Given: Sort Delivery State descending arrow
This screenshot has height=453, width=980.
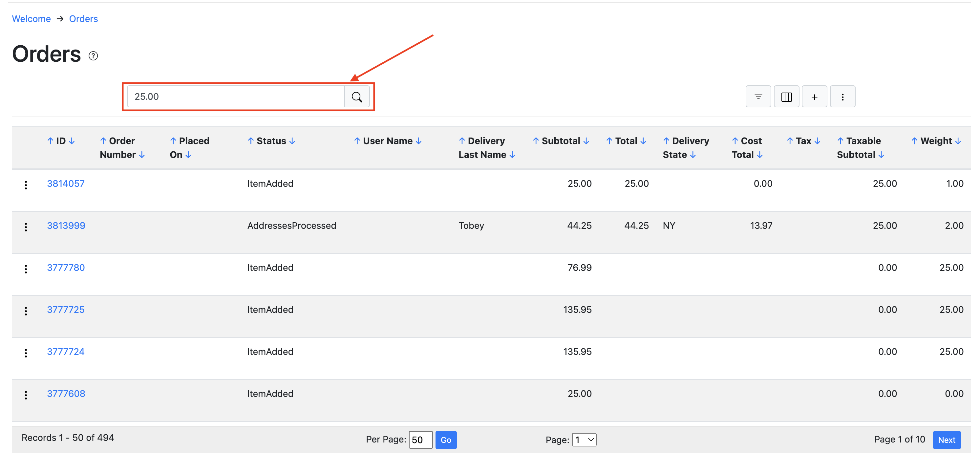Looking at the screenshot, I should [693, 155].
